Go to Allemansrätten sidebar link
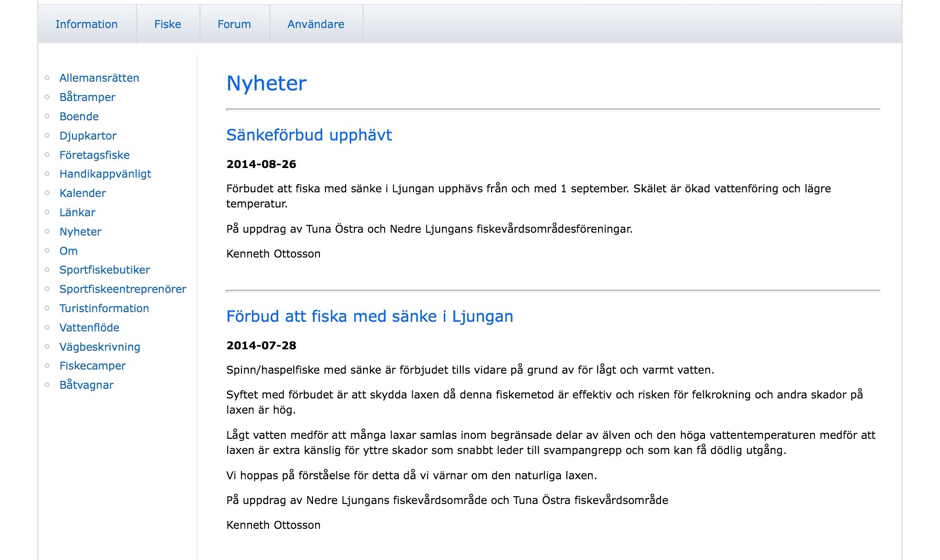The image size is (940, 560). [99, 78]
